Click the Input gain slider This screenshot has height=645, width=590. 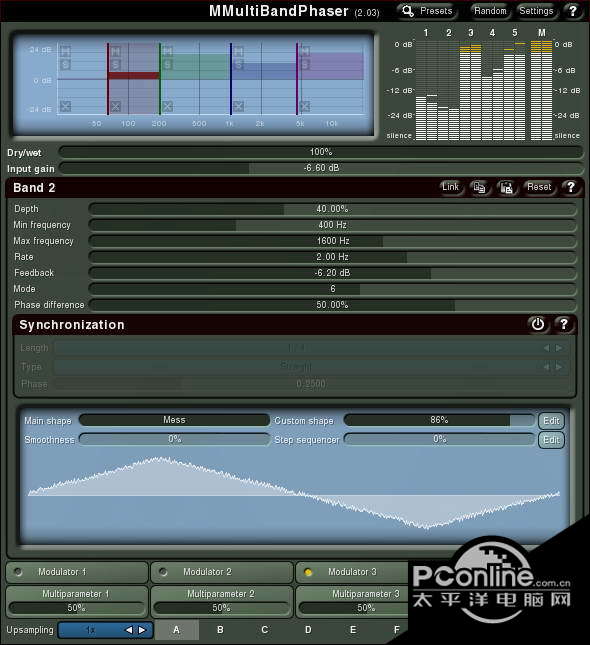[321, 168]
